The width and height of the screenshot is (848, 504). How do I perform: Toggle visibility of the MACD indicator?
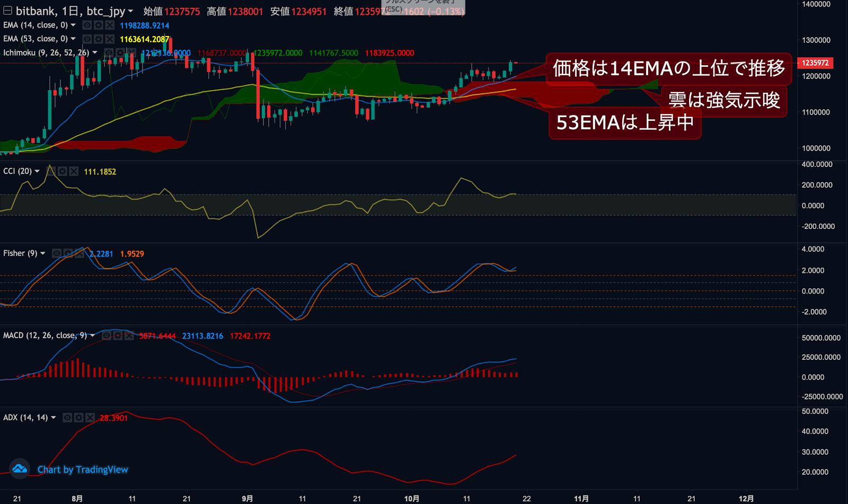(x=107, y=335)
